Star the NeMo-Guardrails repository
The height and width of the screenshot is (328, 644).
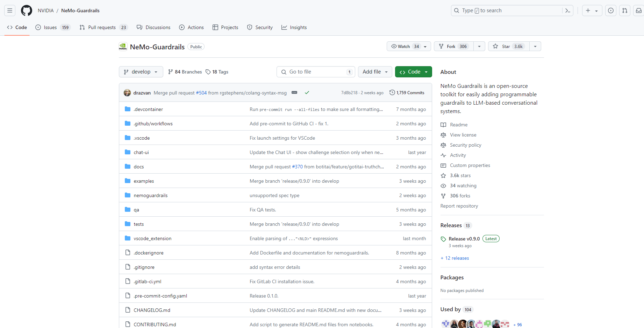[509, 46]
